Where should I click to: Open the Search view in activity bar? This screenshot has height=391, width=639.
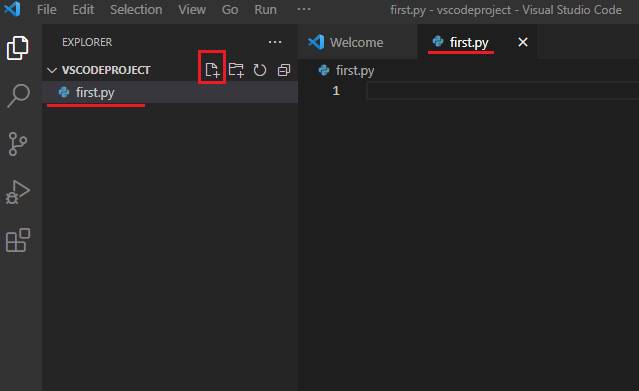tap(18, 96)
